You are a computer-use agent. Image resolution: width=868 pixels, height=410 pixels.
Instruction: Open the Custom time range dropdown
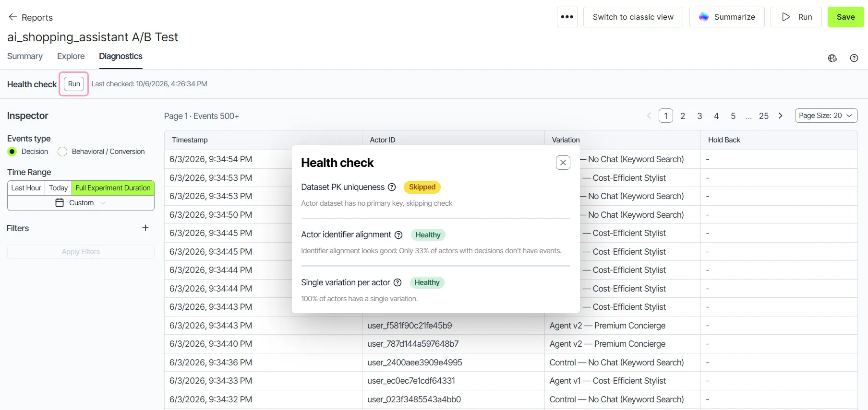(81, 203)
